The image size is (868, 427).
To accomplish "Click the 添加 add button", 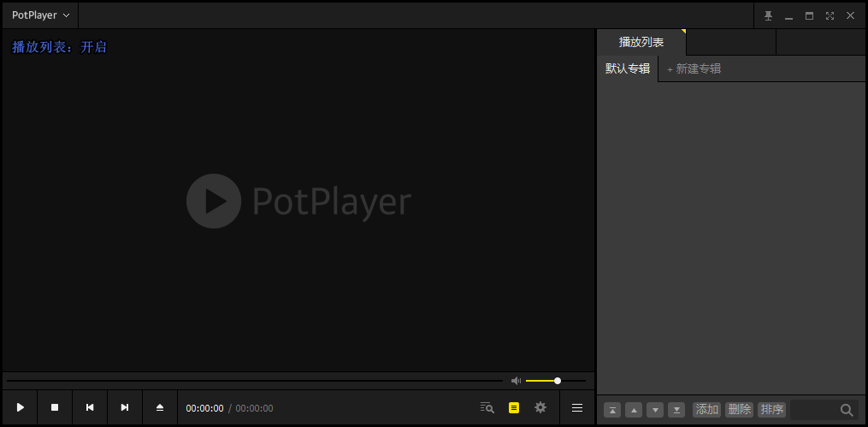I will coord(707,410).
